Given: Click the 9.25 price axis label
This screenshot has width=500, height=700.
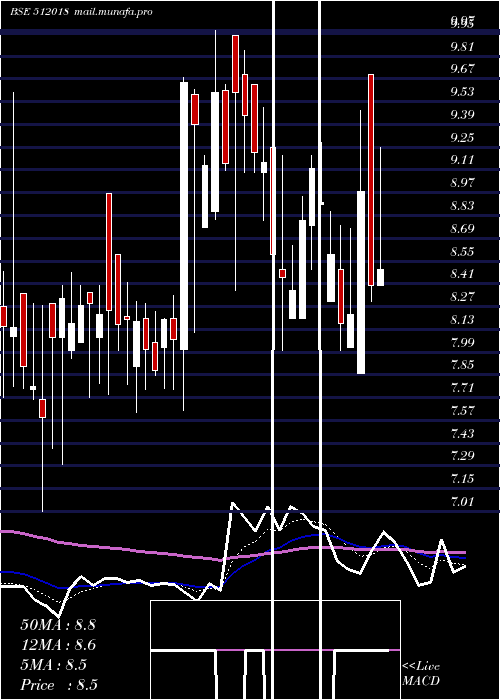Looking at the screenshot, I should pyautogui.click(x=462, y=137).
